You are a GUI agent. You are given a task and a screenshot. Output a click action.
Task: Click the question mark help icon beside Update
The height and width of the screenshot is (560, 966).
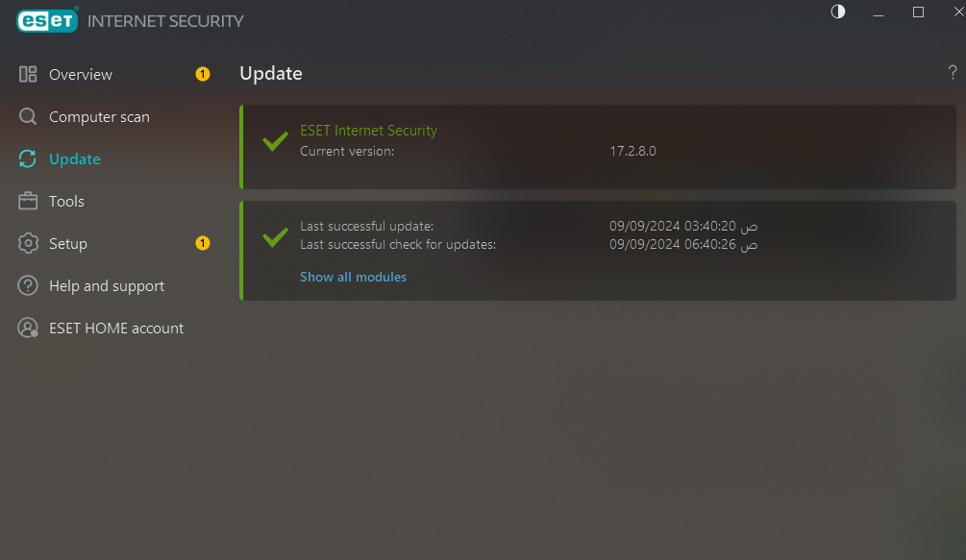click(953, 73)
